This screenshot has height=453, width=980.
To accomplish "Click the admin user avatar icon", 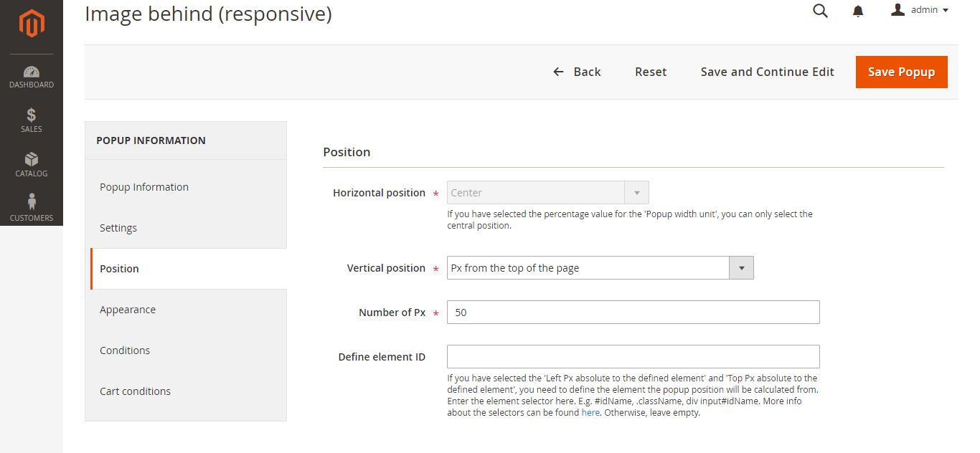I will click(x=897, y=10).
